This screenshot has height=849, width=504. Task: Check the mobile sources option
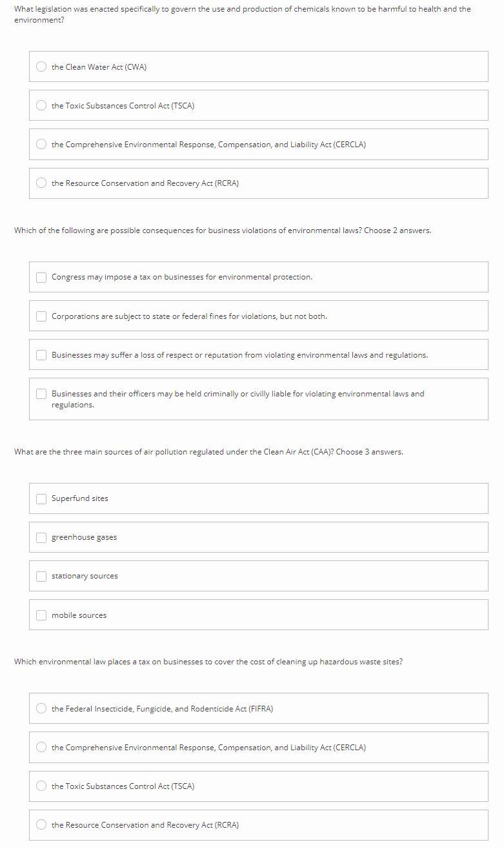pos(41,615)
